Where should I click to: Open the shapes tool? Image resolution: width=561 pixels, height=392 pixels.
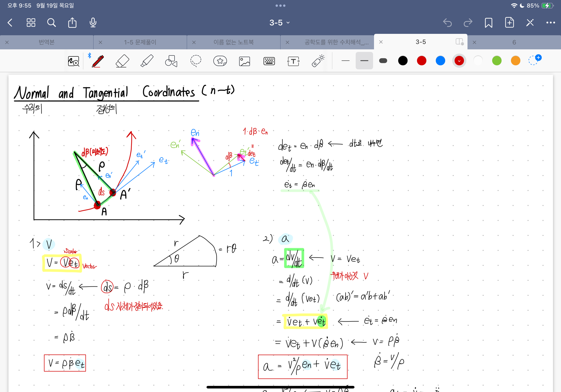[171, 61]
